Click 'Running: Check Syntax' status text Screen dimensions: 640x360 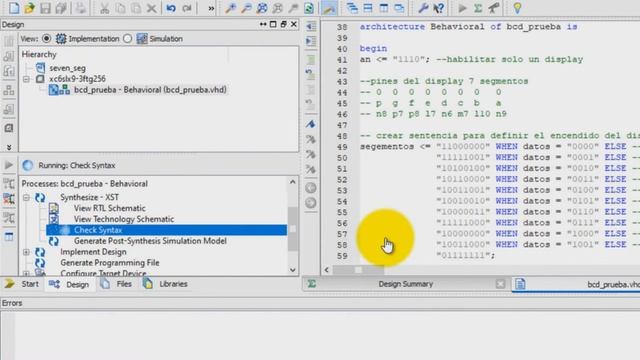[77, 165]
